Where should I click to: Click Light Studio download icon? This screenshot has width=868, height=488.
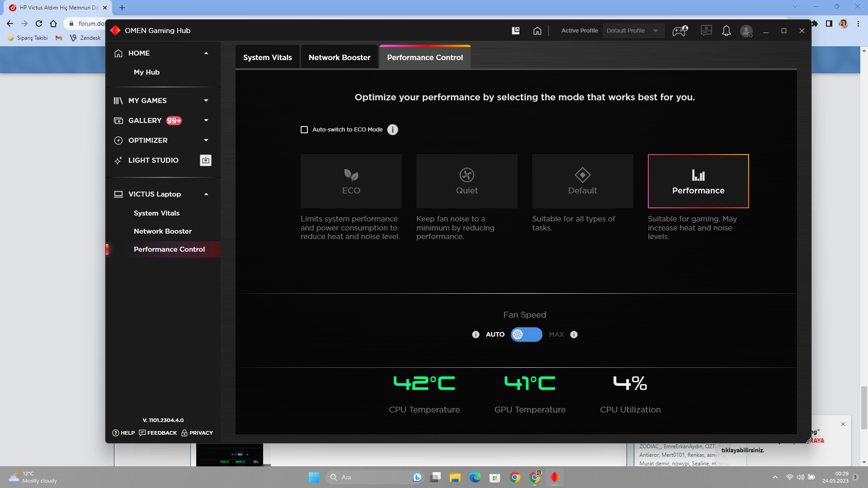[x=206, y=160]
